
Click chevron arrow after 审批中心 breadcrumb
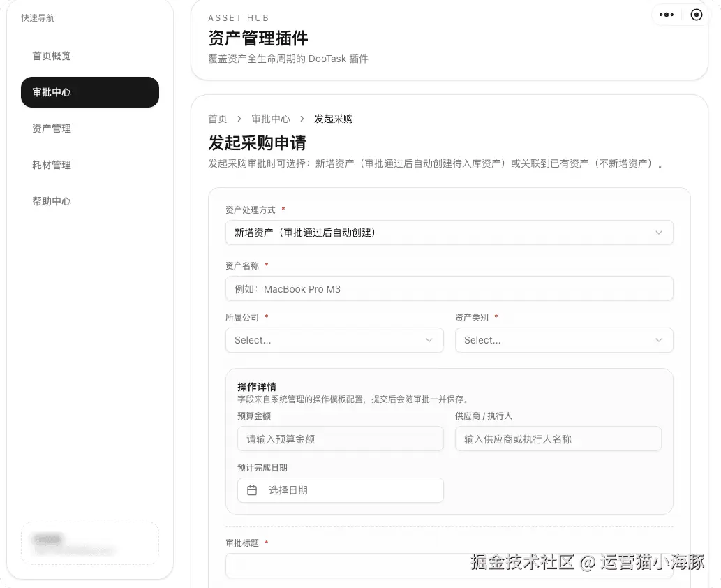[x=302, y=119]
